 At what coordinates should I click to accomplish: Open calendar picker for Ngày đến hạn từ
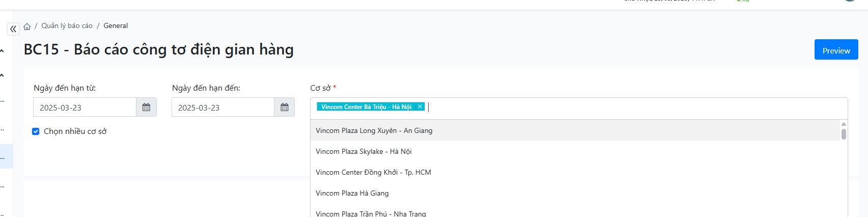click(146, 107)
